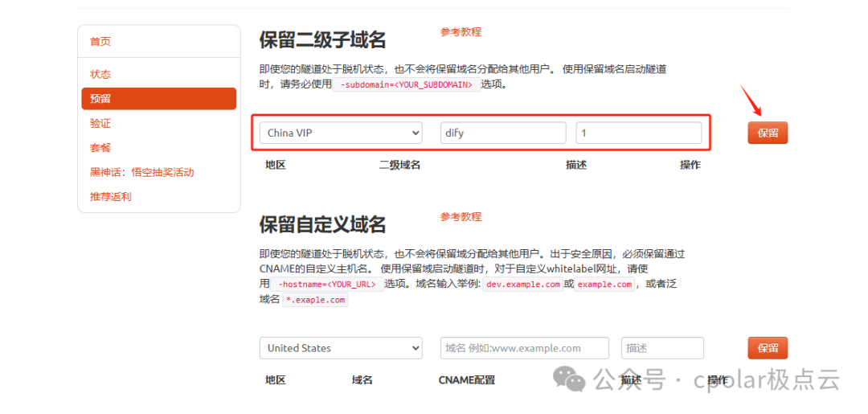Open 黑神话：悟空抽奖活动 link
Viewport: 868px width, 414px height.
point(141,172)
